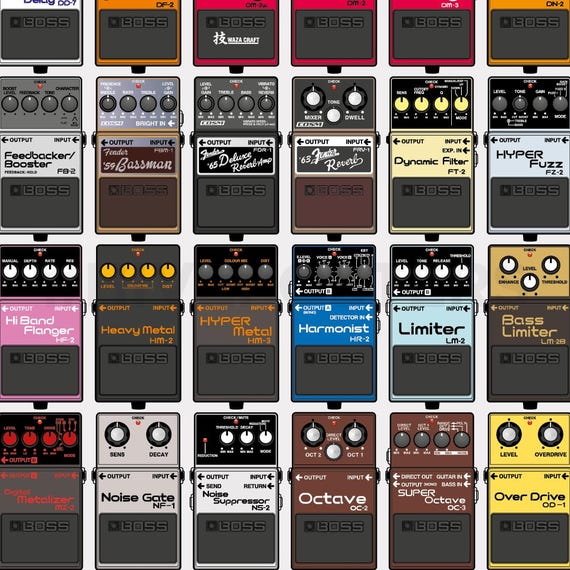Stomp the Heavy Metal HM-2 footswitch
The width and height of the screenshot is (570, 570).
[138, 370]
